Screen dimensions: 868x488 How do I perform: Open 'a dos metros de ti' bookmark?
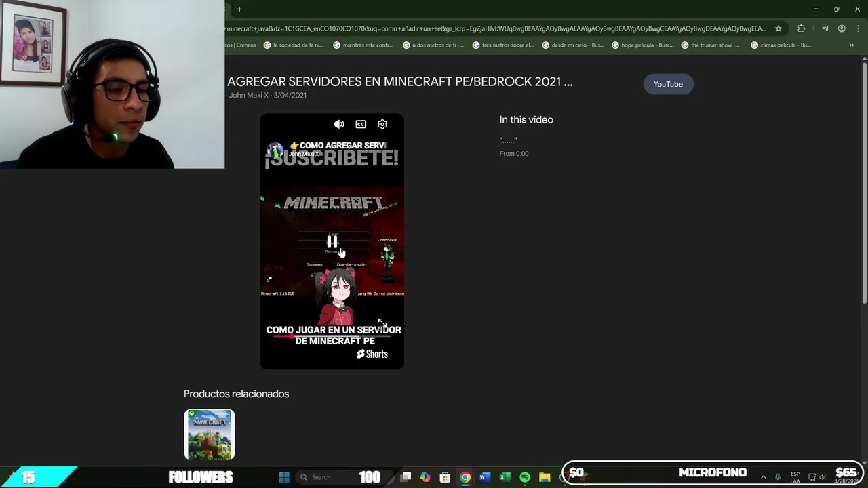click(433, 45)
